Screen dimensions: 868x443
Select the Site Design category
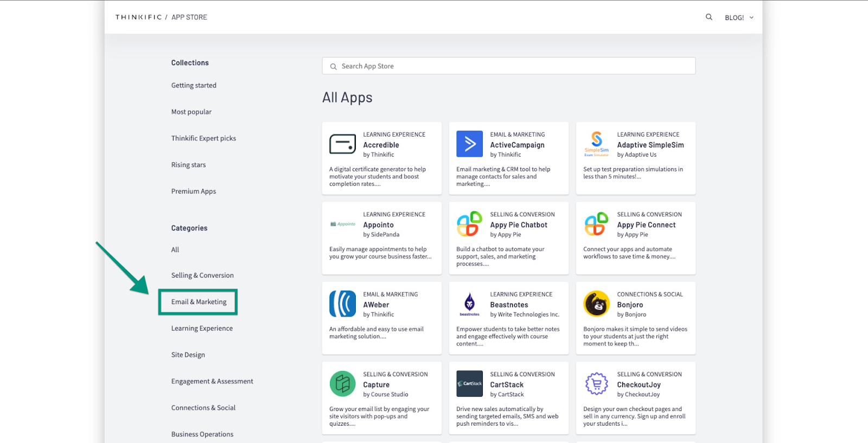click(188, 355)
